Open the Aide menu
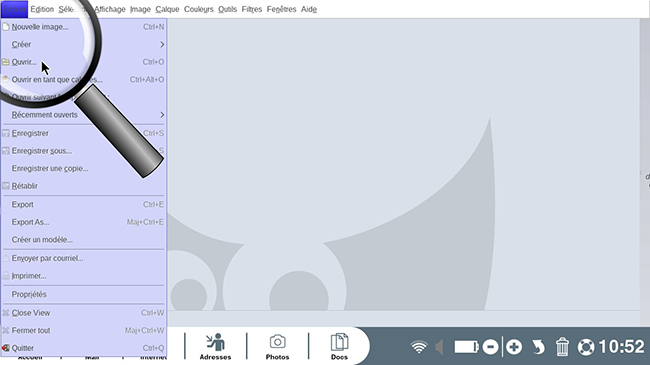 point(309,9)
